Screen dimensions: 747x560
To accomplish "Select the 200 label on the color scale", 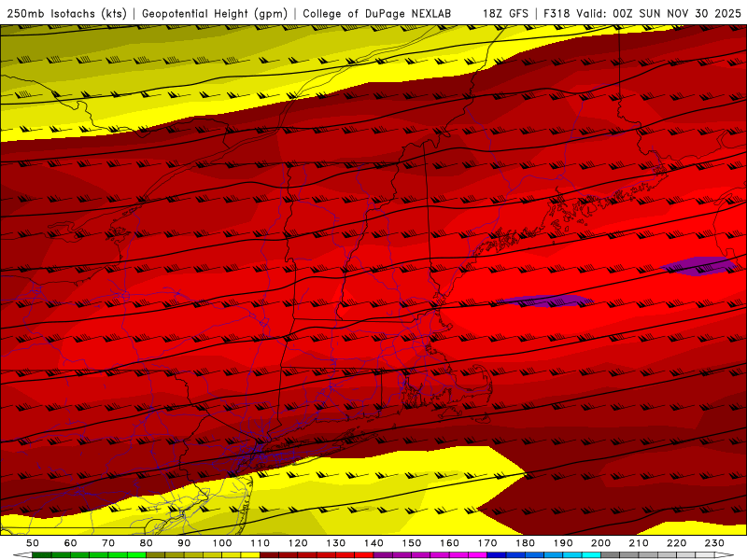I will pyautogui.click(x=600, y=543).
